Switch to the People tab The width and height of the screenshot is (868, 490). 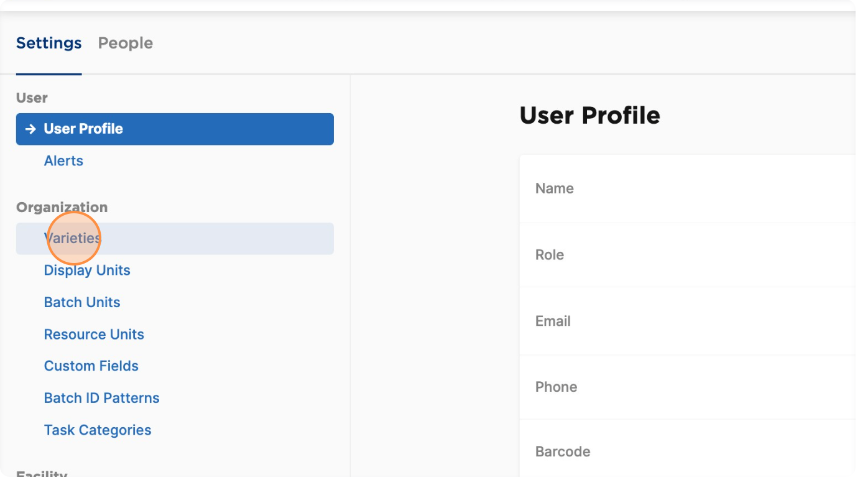[x=126, y=43]
